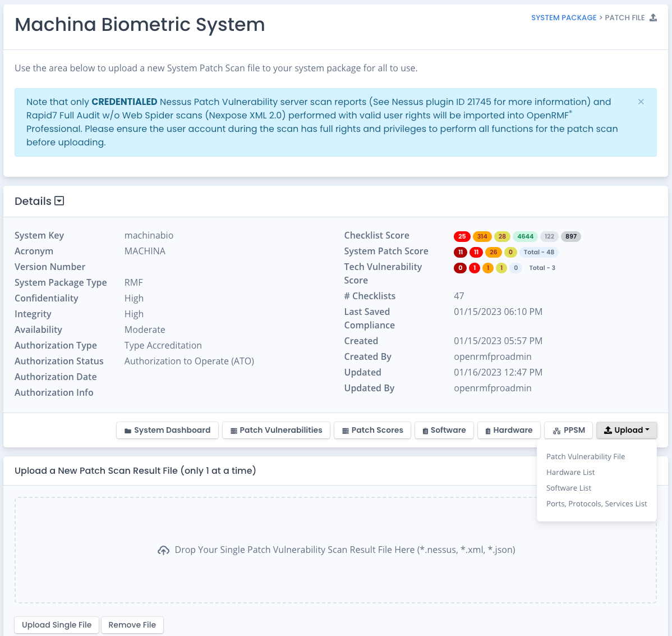Click the MACHINA acronym value
This screenshot has width=672, height=636.
pyautogui.click(x=145, y=251)
